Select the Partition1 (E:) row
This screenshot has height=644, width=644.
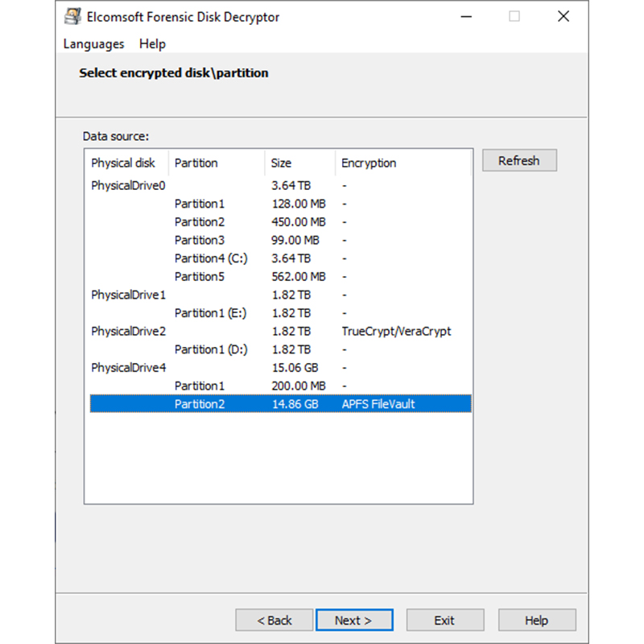280,313
